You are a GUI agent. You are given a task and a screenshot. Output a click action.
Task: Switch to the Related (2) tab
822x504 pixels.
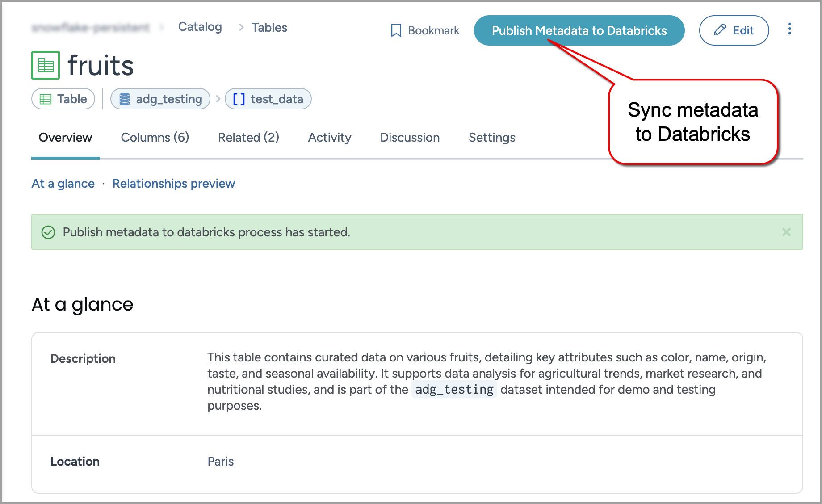point(248,138)
